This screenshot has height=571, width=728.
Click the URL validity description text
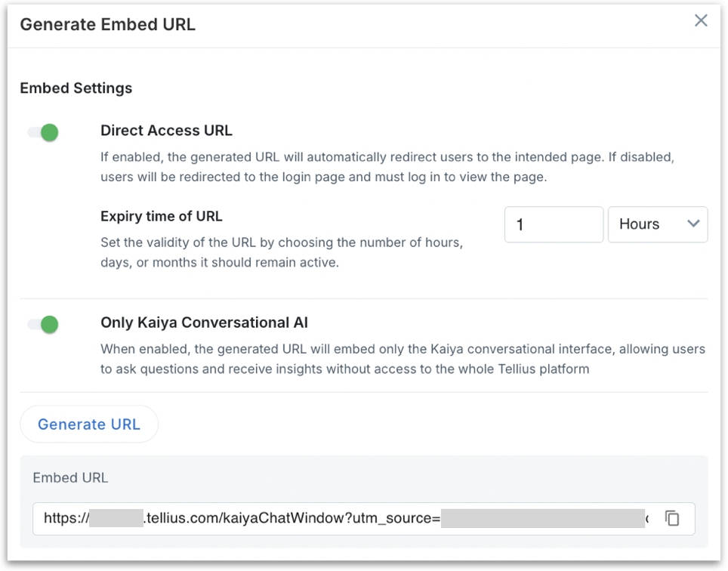tap(281, 253)
